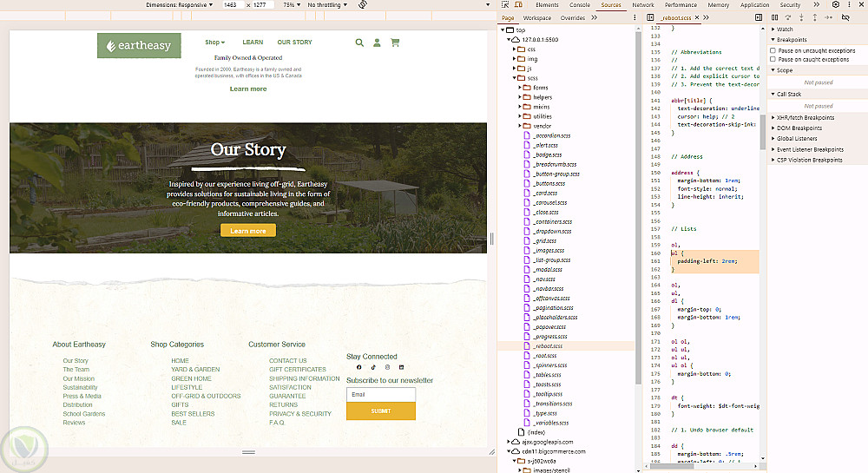Open the navigator pane three-dot menu

635,17
